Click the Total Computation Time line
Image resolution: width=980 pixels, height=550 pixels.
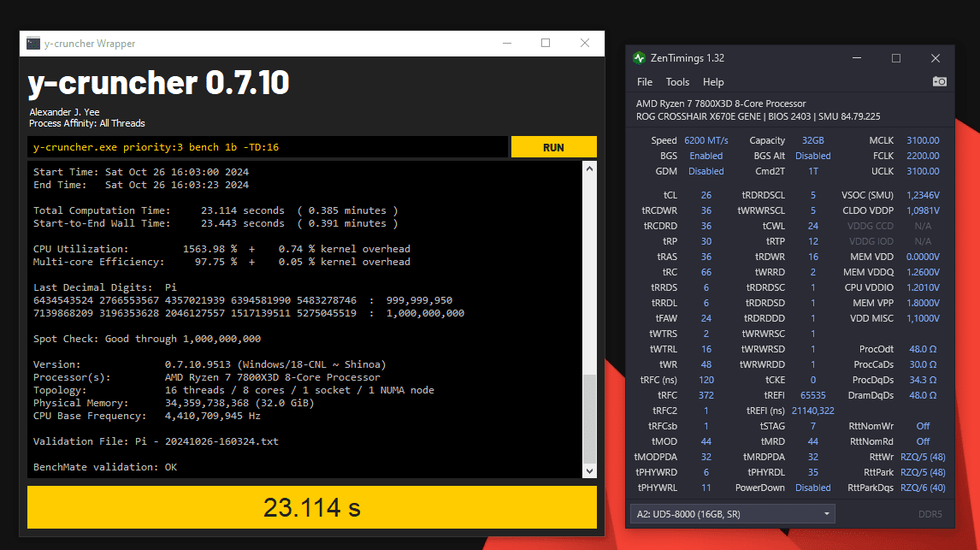pos(215,210)
